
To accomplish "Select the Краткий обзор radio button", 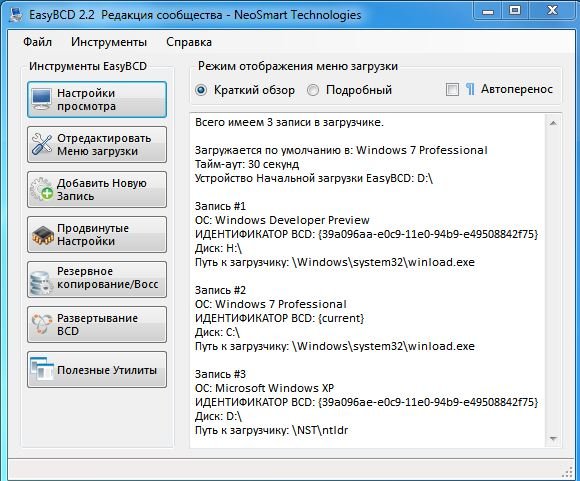I will (201, 90).
